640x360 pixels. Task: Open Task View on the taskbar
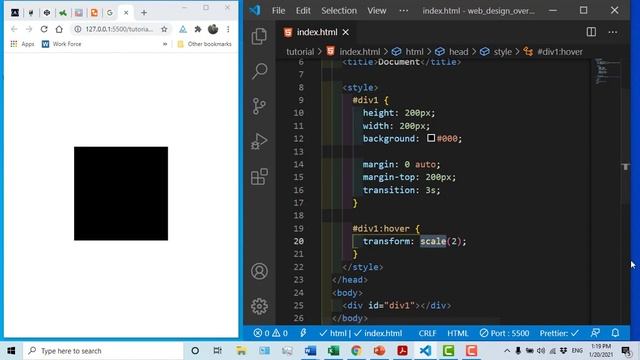coord(218,351)
